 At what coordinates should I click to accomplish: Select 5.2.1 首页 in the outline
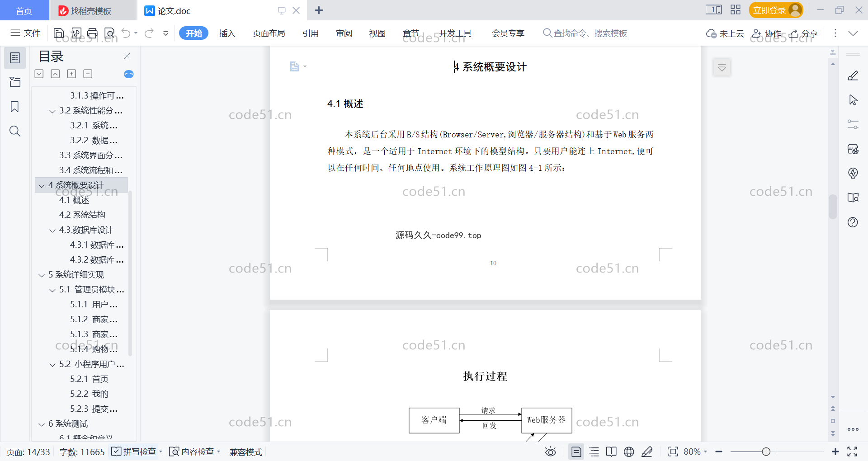pos(89,379)
